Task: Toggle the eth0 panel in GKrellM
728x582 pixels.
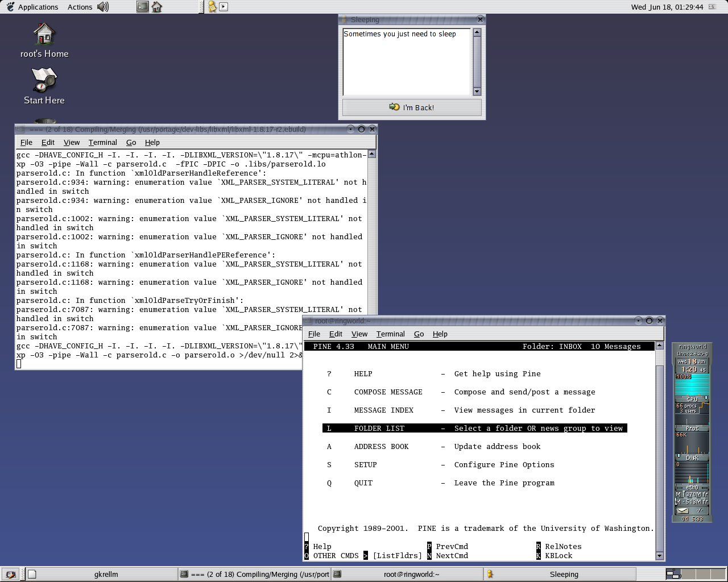Action: (692, 487)
